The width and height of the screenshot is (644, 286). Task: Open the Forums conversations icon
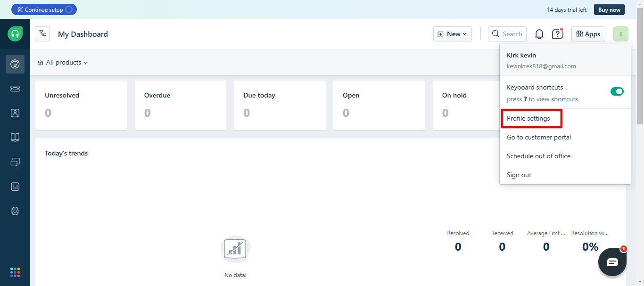pos(15,162)
